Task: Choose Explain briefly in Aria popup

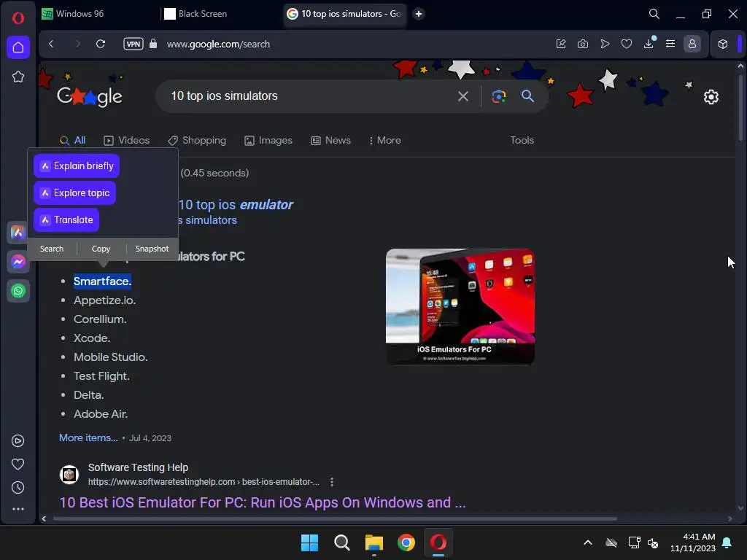Action: pyautogui.click(x=77, y=166)
